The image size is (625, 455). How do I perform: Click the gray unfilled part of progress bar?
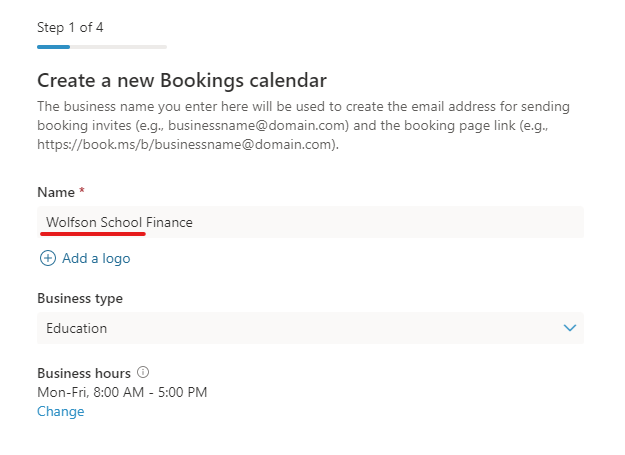[x=118, y=46]
